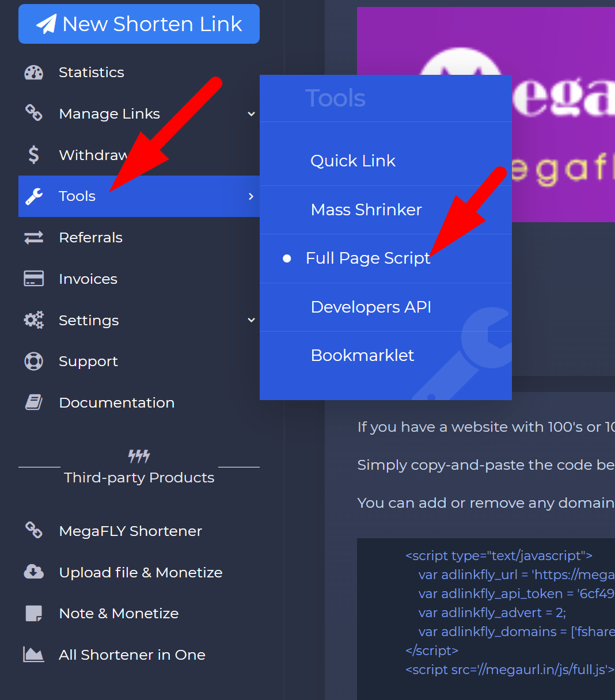Open Settings in the sidebar
Image resolution: width=615 pixels, height=700 pixels.
pos(89,321)
